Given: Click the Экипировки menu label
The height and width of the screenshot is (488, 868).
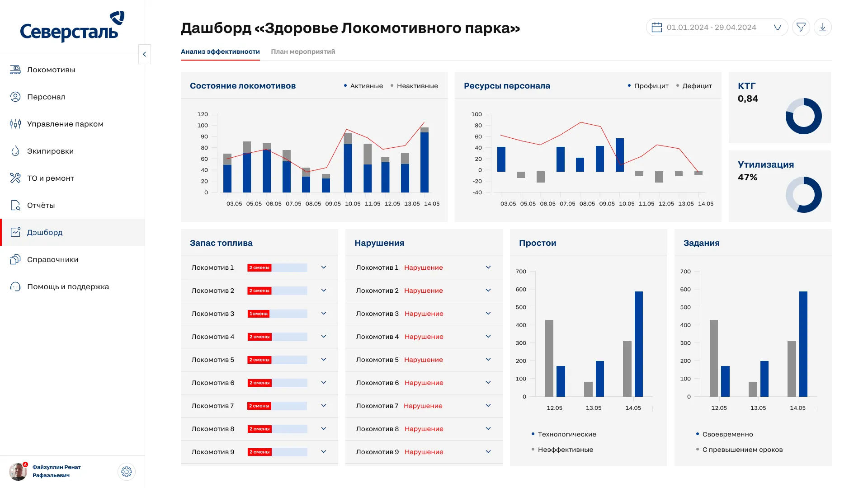Looking at the screenshot, I should click(50, 151).
